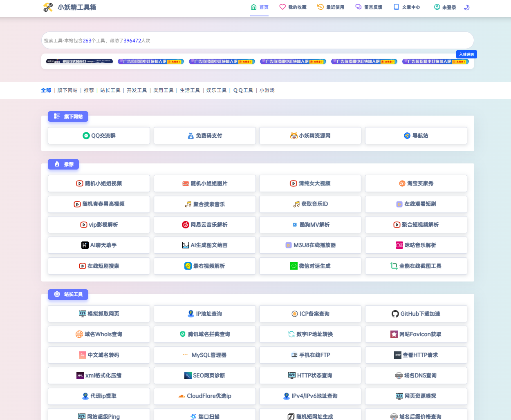Open the M3U8在线播放器 tool
The height and width of the screenshot is (420, 511).
[310, 245]
